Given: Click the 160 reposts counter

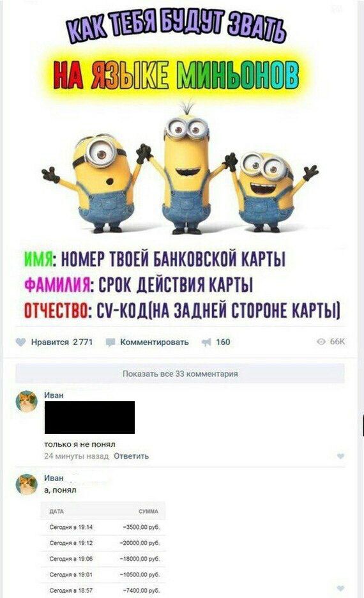Looking at the screenshot, I should click(x=223, y=342).
